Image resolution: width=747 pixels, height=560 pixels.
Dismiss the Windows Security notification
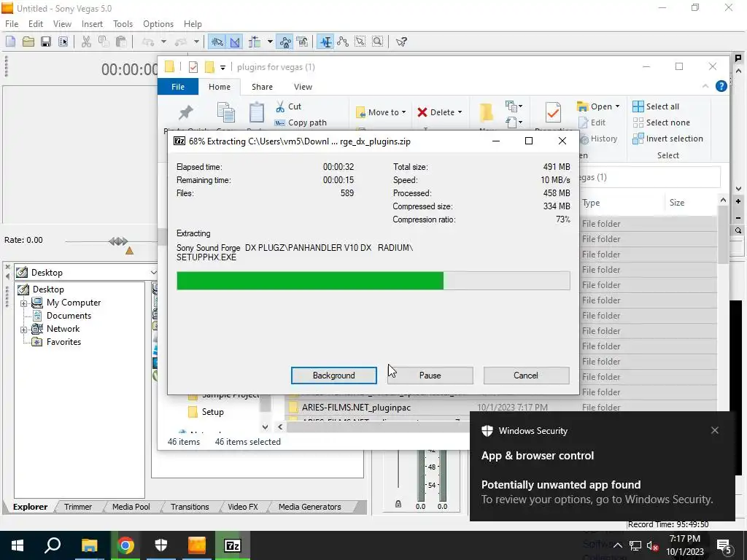(715, 430)
